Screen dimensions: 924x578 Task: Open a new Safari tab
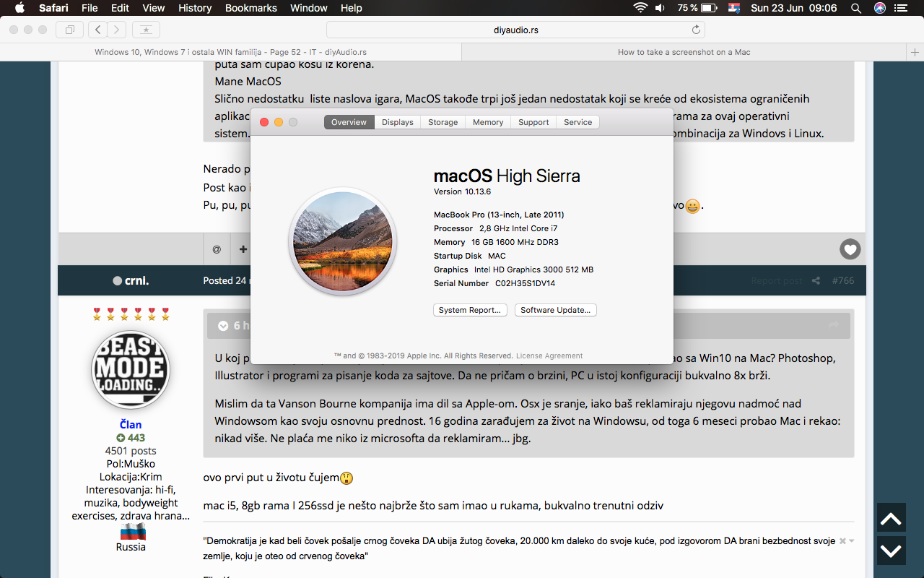pyautogui.click(x=915, y=52)
